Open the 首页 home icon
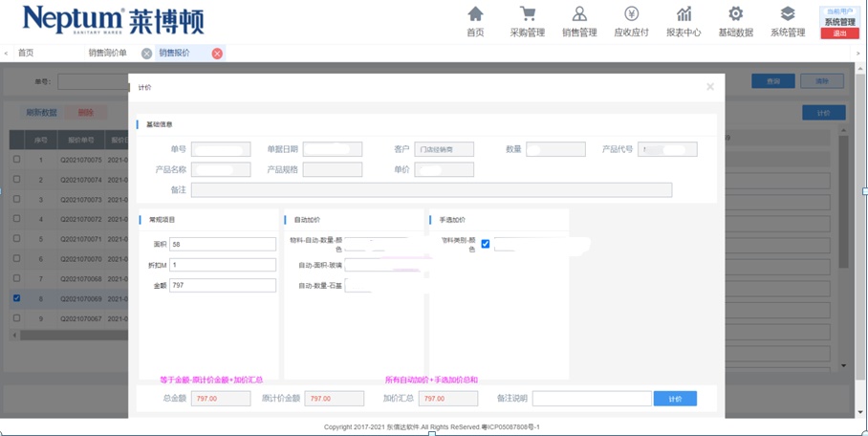The height and width of the screenshot is (436, 868). pos(475,14)
